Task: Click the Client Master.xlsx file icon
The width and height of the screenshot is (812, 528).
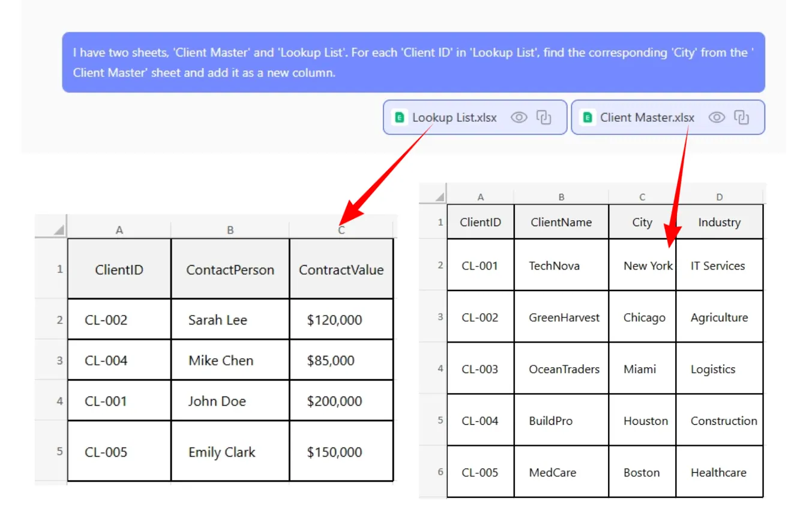Action: (588, 118)
